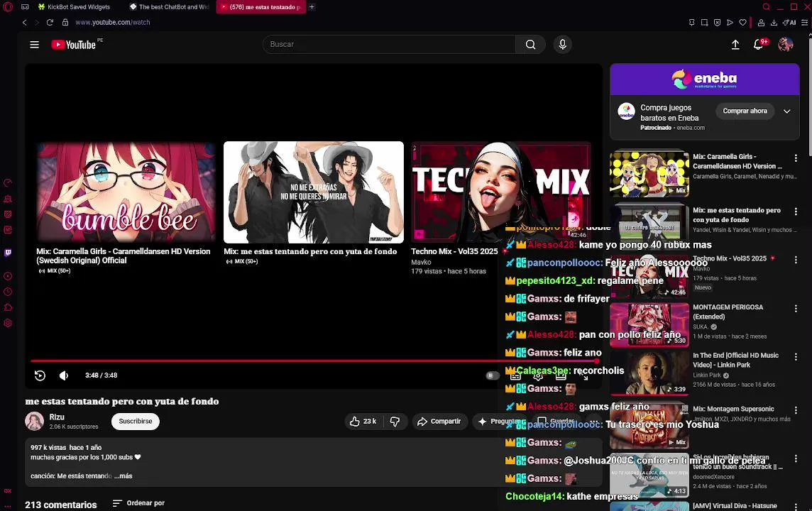Open sidebar settings gear icon
The height and width of the screenshot is (511, 812).
(x=8, y=323)
